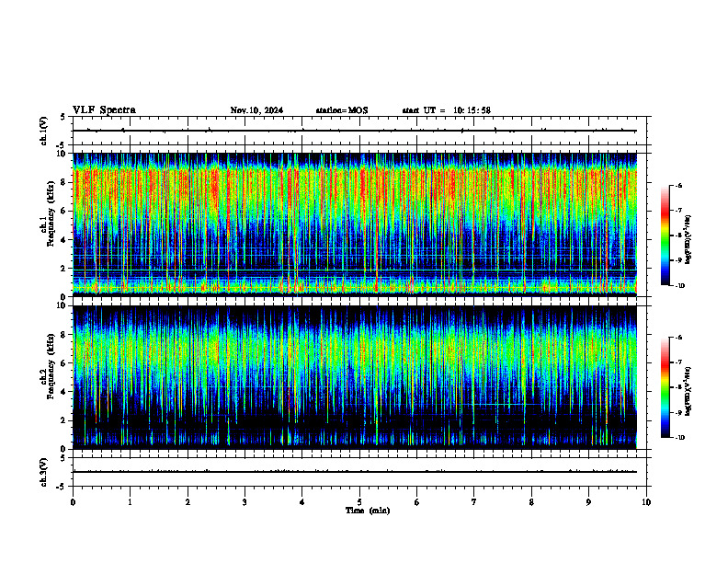728x563 pixels.
Task: Click inside the ch.1 spectrogram panel
Action: 355,224
